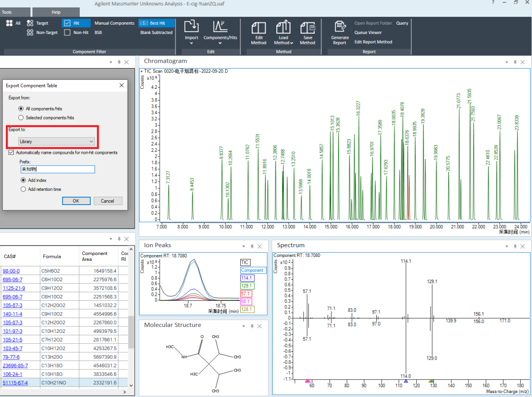Click the Components/Hits icon
The width and height of the screenshot is (532, 397).
220,27
